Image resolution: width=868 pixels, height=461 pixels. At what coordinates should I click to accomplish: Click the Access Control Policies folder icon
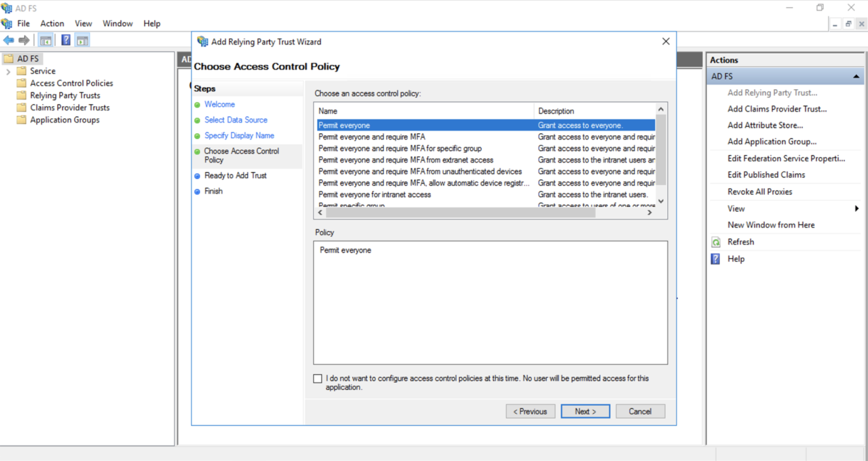coord(21,83)
